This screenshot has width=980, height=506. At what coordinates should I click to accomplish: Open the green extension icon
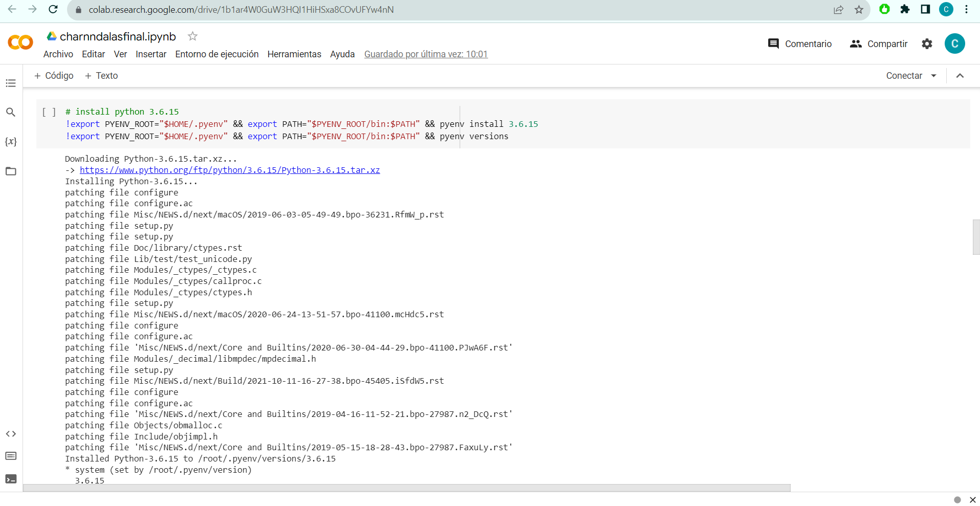click(884, 9)
